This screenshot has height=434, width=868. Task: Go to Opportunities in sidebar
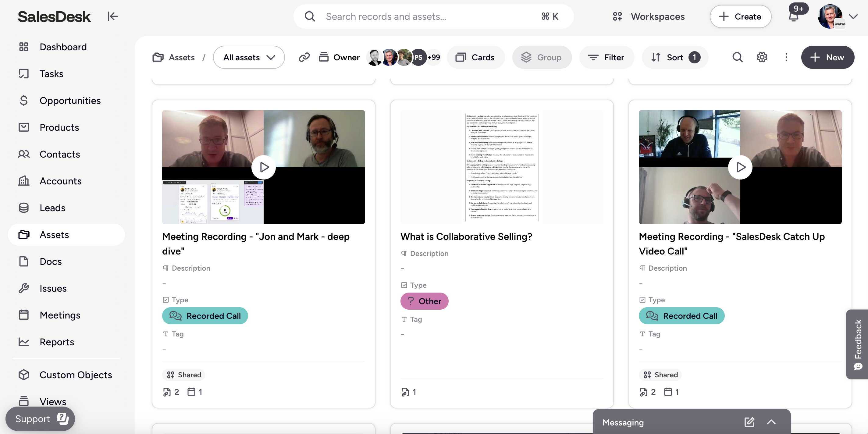(70, 100)
